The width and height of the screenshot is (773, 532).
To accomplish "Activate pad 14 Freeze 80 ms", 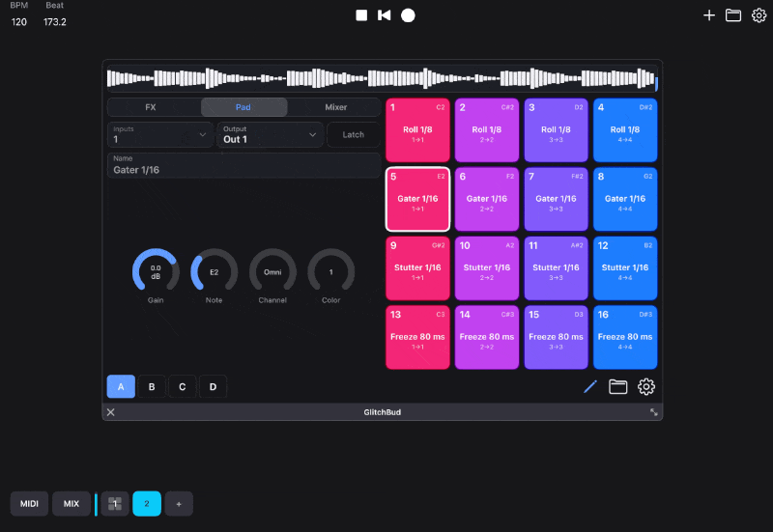I will 487,337.
